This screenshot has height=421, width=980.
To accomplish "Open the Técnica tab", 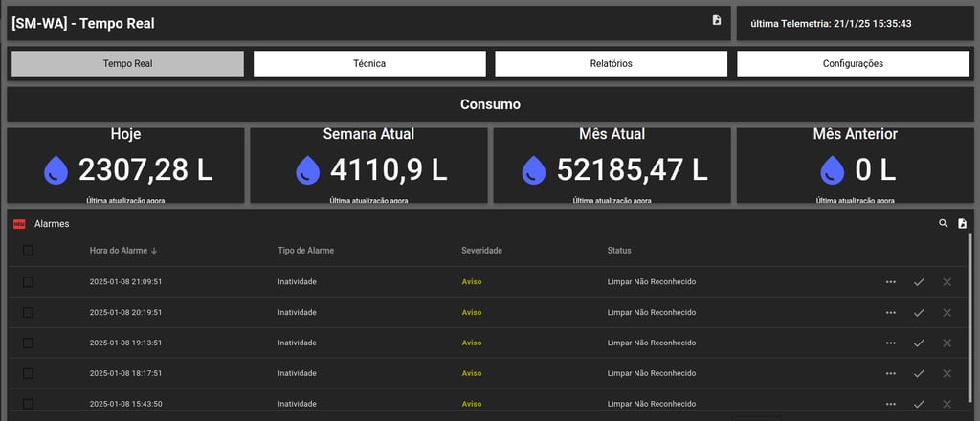I will coord(369,64).
